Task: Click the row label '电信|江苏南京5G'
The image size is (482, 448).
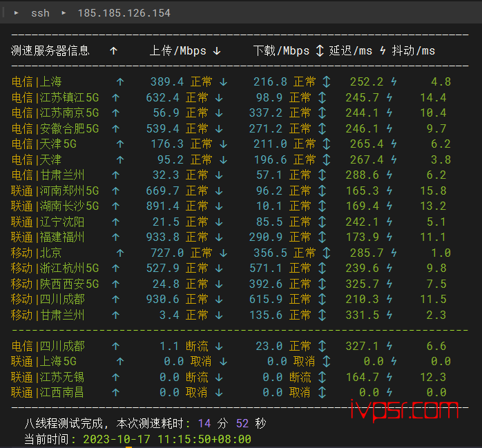Action: [x=55, y=113]
